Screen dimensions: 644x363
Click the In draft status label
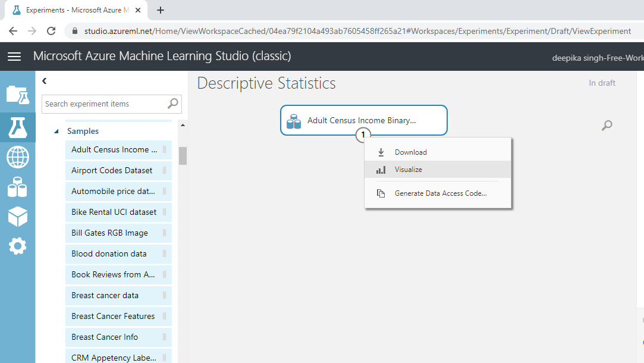pos(602,83)
